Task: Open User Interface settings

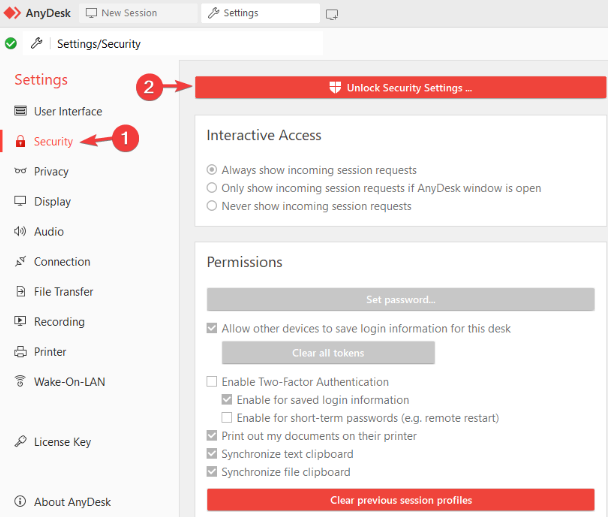Action: tap(68, 111)
